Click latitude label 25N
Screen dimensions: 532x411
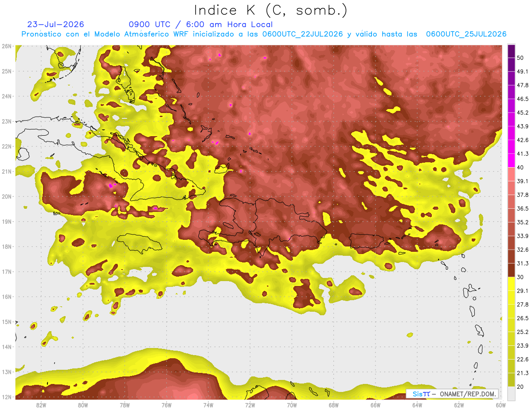7,71
